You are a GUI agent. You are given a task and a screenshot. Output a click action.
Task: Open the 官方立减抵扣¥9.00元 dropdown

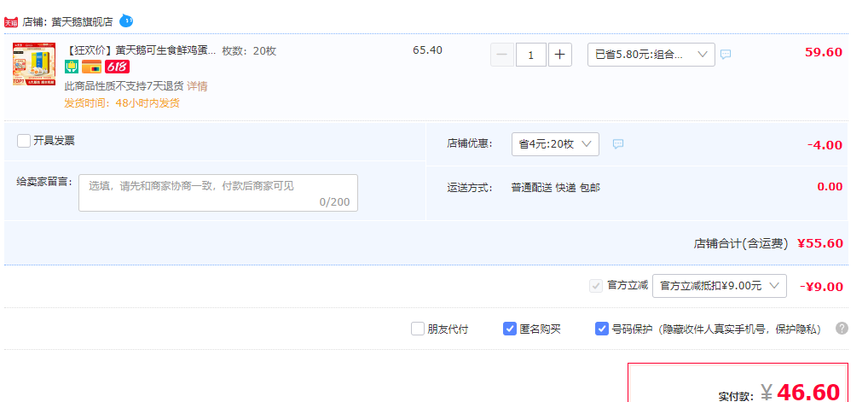pyautogui.click(x=719, y=286)
